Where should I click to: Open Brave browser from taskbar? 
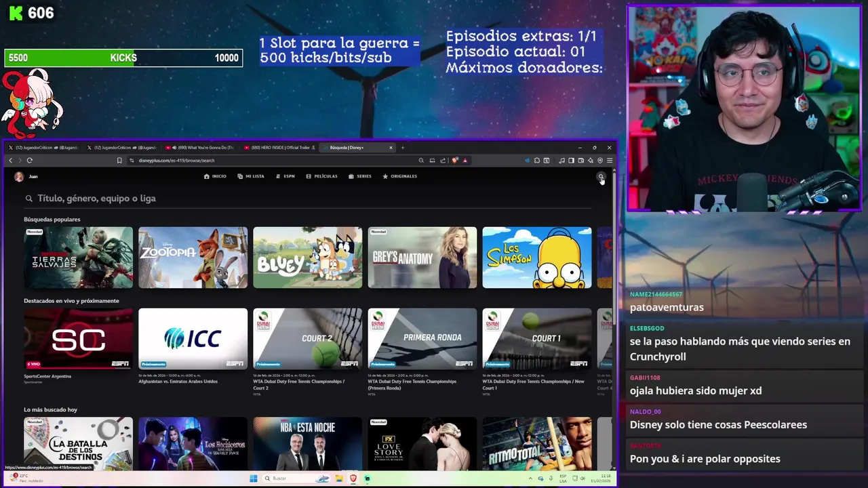point(353,479)
